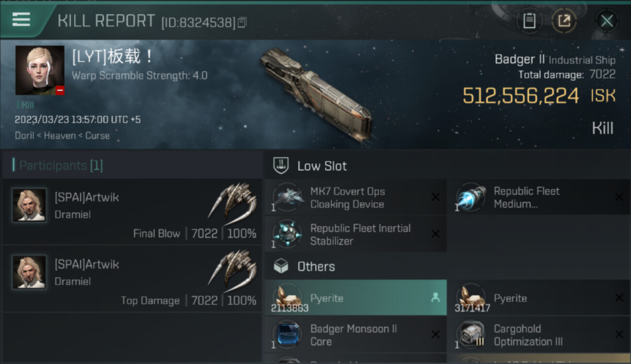
Task: Close the kill report window
Action: click(607, 21)
